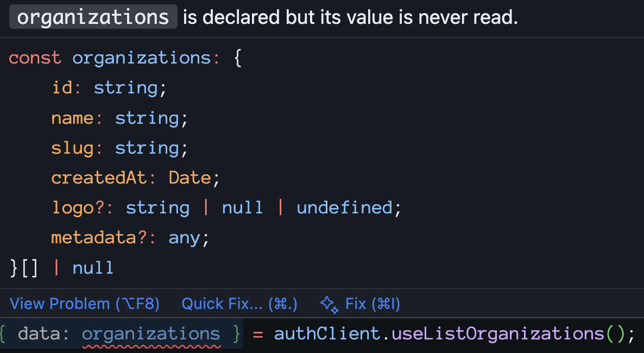The image size is (644, 353).
Task: Click the Date type in the tooltip
Action: 190,178
